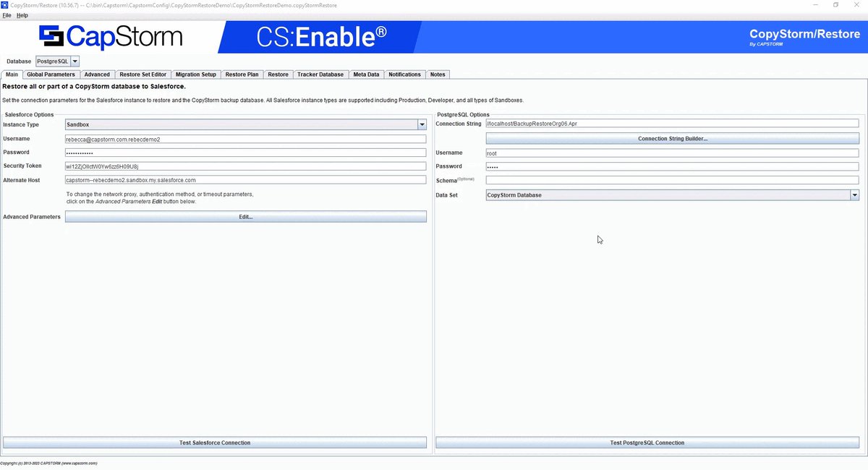Viewport: 868px width, 470px height.
Task: Maximize the CopyStorm/Restore window
Action: 835,5
